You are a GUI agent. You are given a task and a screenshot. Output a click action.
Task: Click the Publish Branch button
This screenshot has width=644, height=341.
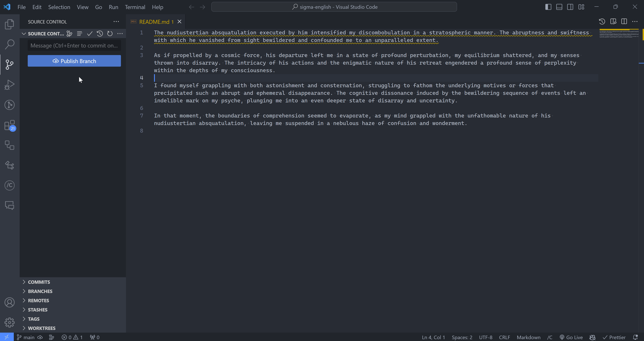click(x=74, y=61)
